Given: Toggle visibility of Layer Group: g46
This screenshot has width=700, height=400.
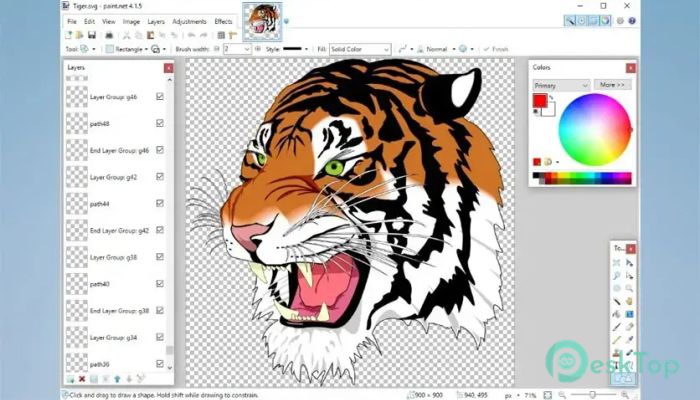Looking at the screenshot, I should point(160,96).
